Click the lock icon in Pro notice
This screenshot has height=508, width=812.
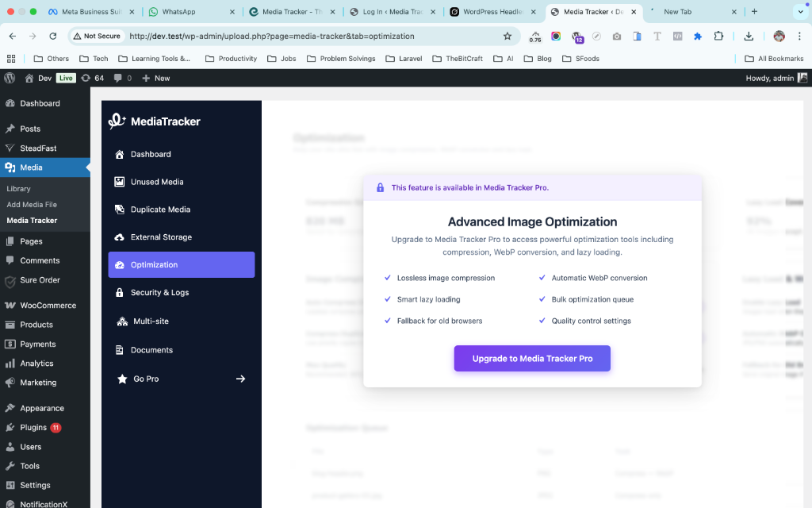coord(380,187)
